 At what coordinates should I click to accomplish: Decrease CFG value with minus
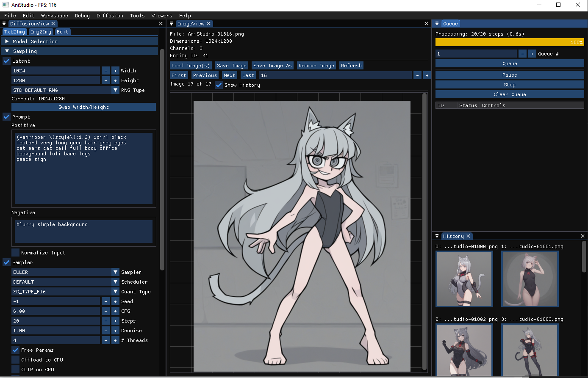pos(105,311)
